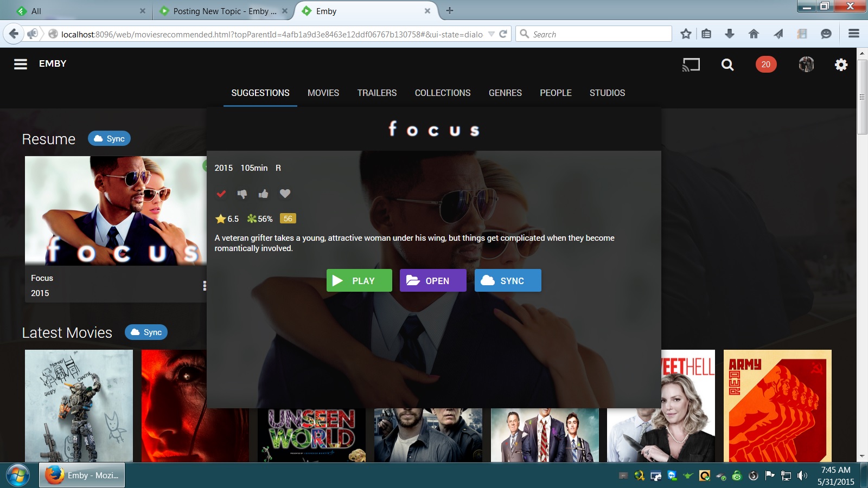The height and width of the screenshot is (488, 868).
Task: Click the scrollbar up arrow
Action: tap(862, 53)
